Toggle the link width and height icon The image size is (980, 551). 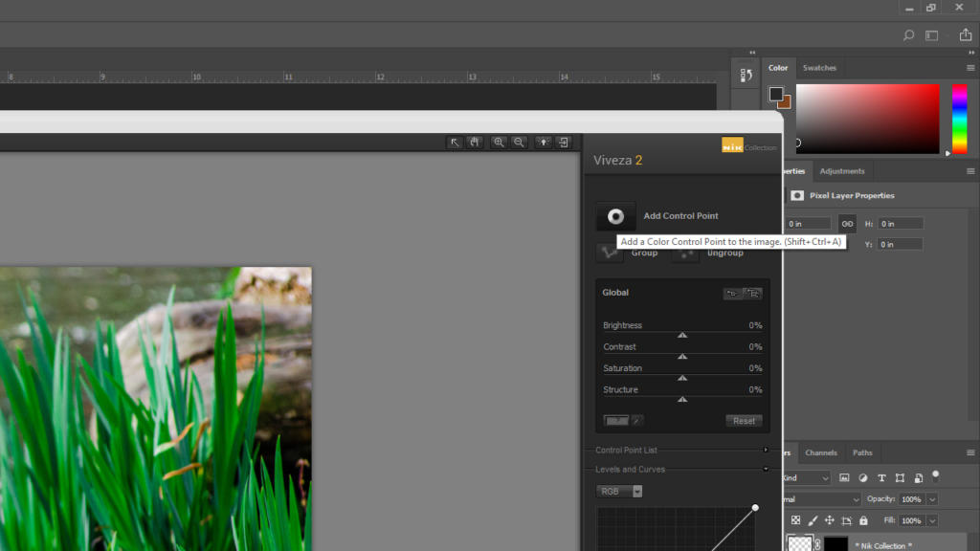pos(847,224)
